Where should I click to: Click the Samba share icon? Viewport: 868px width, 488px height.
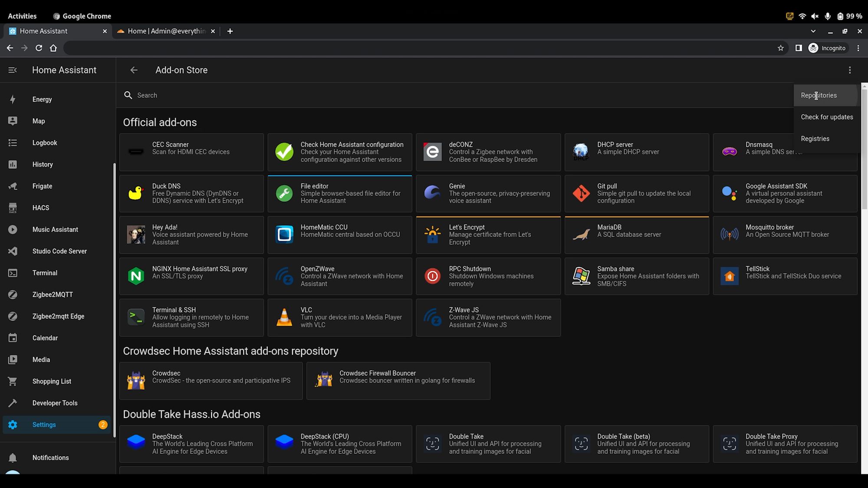click(581, 276)
